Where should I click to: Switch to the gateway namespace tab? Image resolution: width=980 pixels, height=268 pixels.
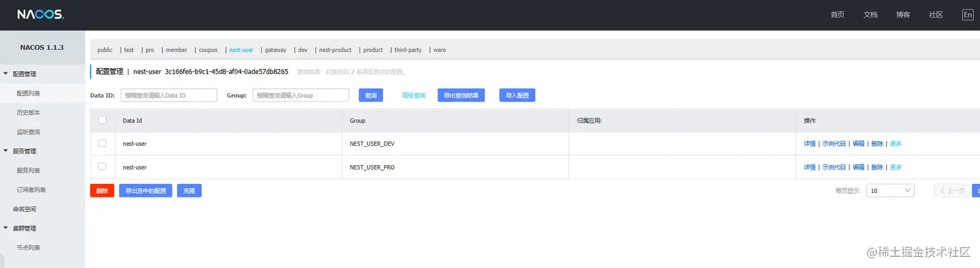pos(275,50)
